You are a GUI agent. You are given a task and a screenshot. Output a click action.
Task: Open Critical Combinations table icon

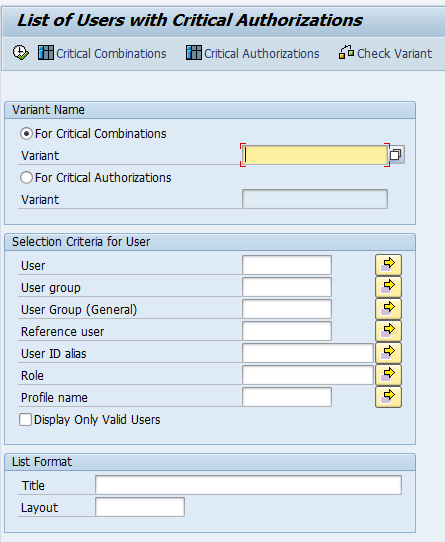[x=46, y=53]
